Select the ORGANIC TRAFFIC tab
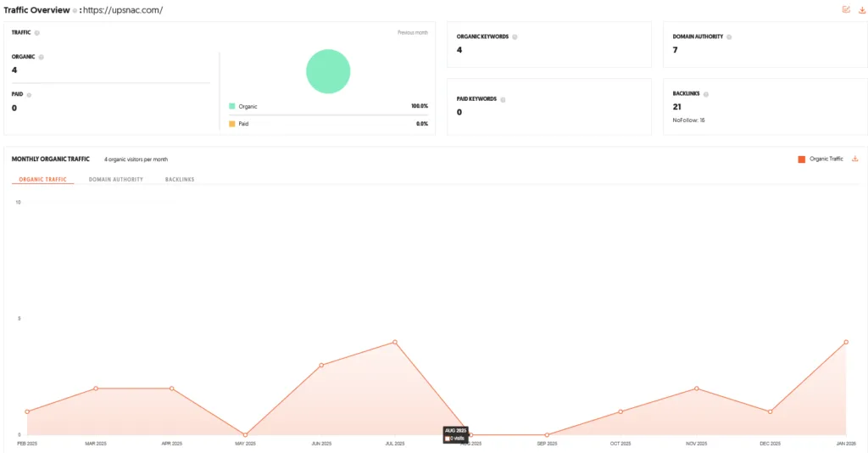 pyautogui.click(x=42, y=180)
